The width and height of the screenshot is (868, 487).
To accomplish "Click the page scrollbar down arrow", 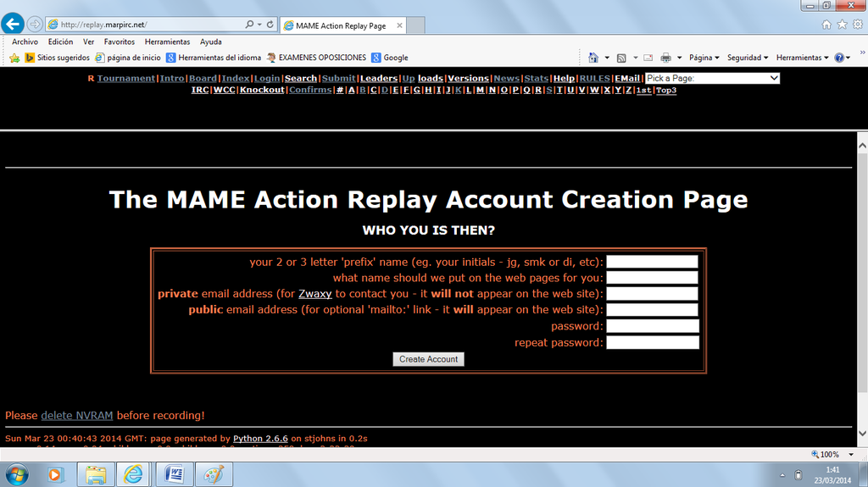I will [862, 434].
